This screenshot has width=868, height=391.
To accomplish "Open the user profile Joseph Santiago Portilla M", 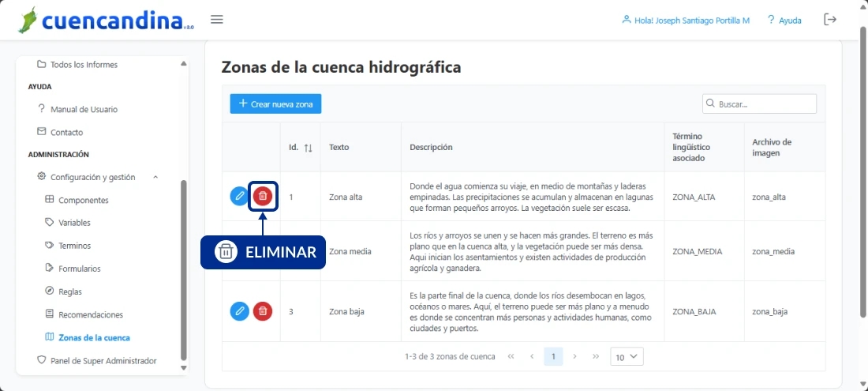I will 685,21.
